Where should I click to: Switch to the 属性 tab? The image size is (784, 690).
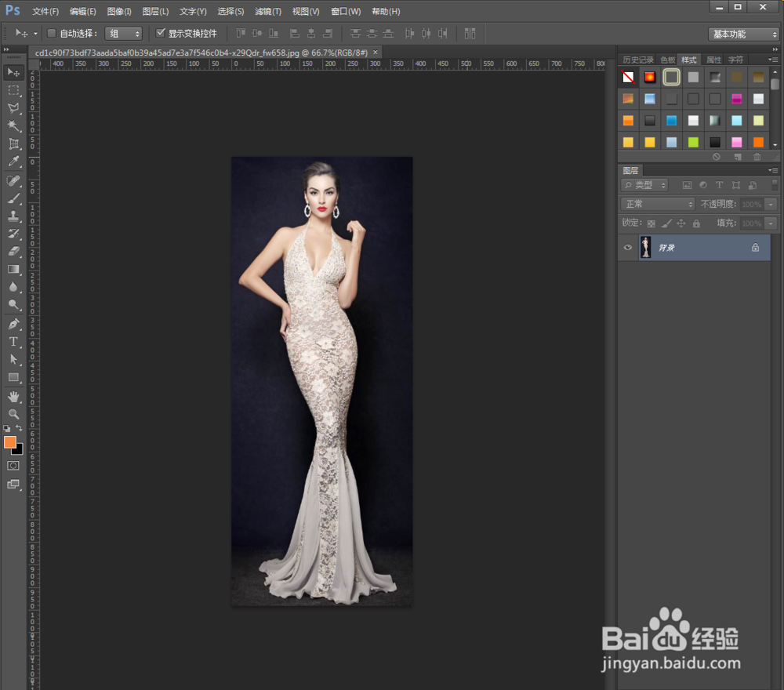[x=713, y=60]
